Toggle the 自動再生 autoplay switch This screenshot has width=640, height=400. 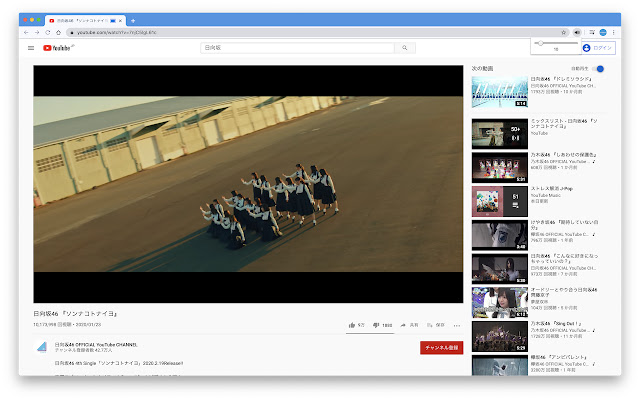(599, 69)
